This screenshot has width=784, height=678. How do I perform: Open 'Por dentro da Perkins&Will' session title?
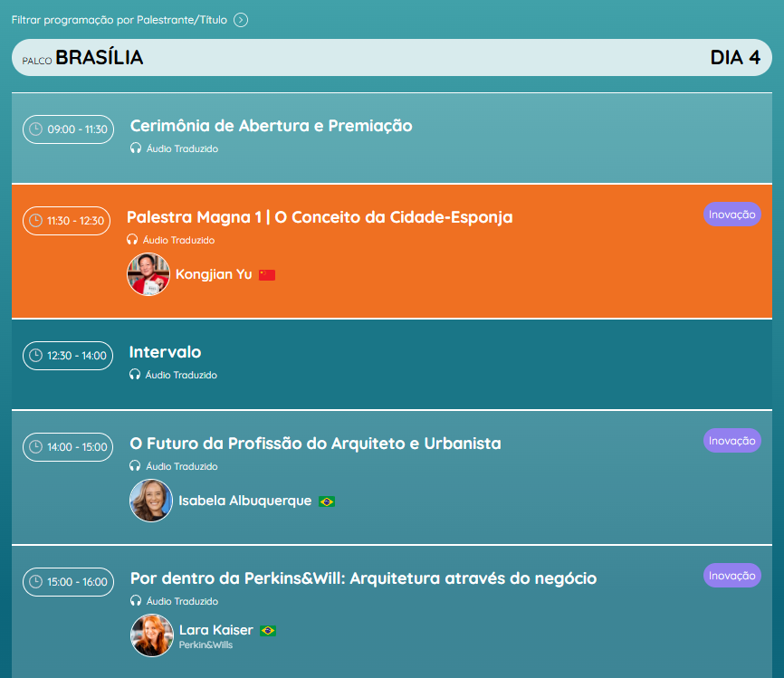click(364, 578)
